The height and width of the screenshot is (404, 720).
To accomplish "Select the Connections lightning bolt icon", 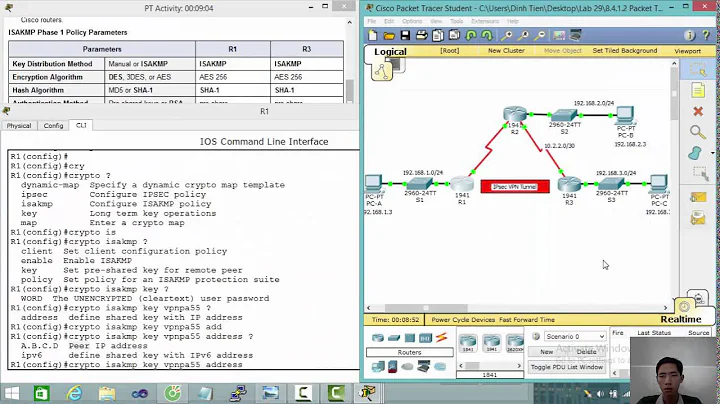I will coord(441,338).
